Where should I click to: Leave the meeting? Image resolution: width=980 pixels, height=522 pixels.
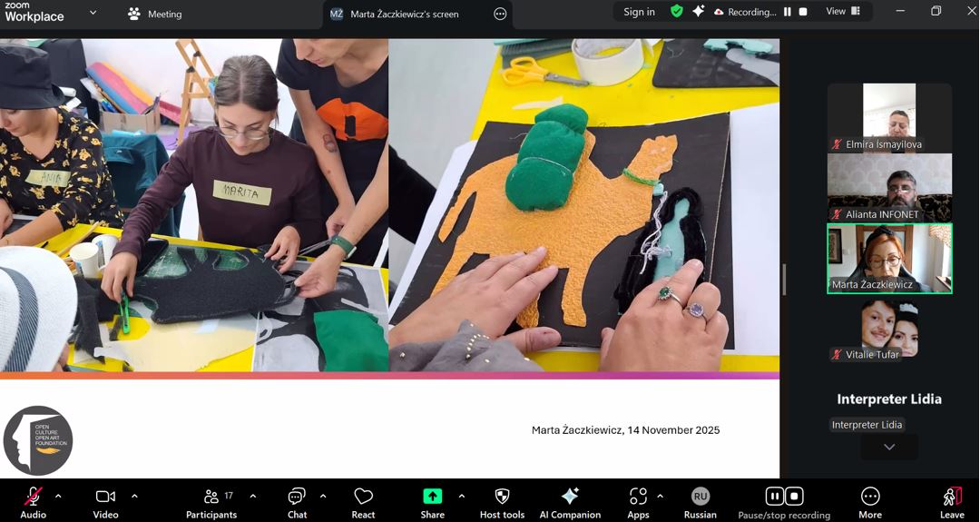952,497
